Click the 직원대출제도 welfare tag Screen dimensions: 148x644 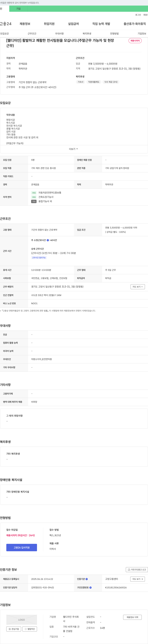94,82
